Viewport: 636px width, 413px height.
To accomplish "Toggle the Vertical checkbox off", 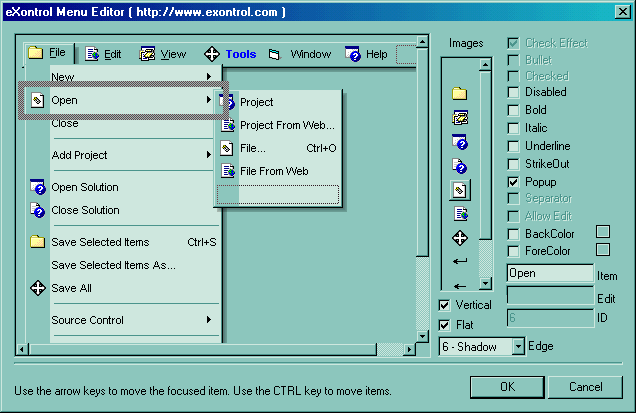I will pos(445,305).
